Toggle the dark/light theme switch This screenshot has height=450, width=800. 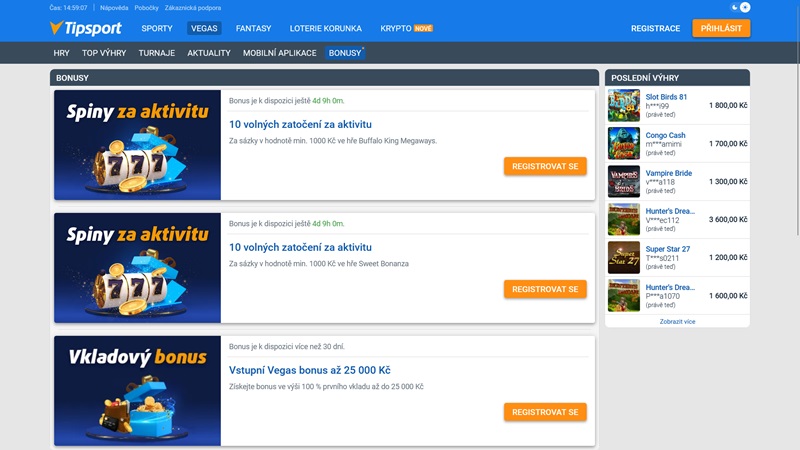click(x=740, y=7)
